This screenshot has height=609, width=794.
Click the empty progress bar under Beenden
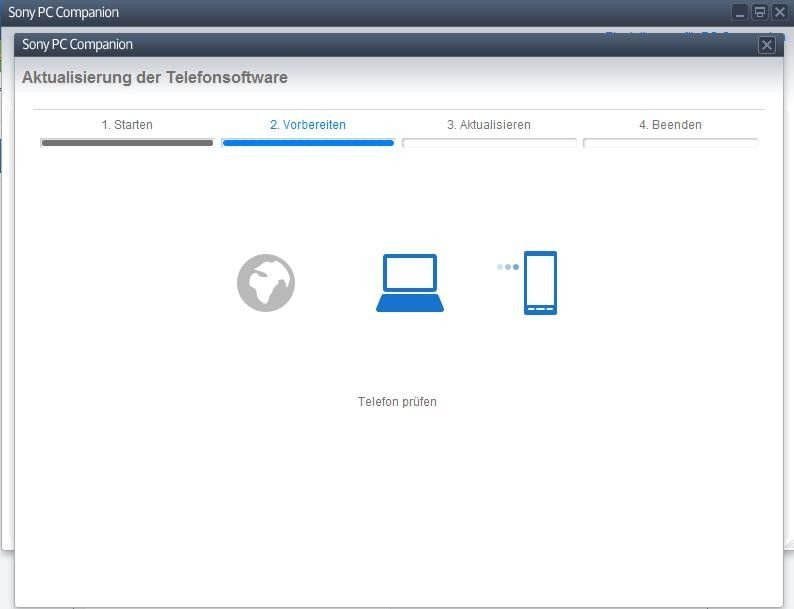tap(670, 143)
